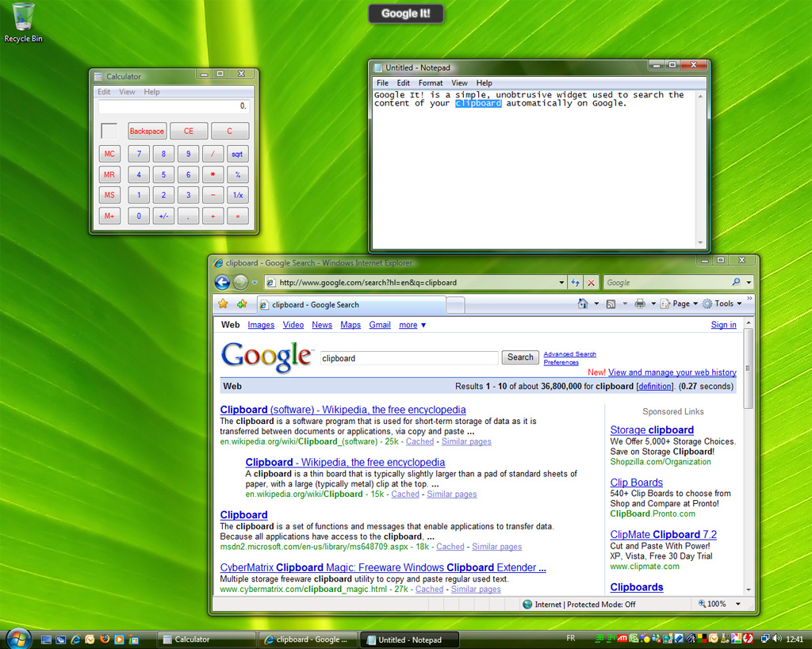Click the Sign in link
The image size is (812, 649).
click(x=723, y=325)
